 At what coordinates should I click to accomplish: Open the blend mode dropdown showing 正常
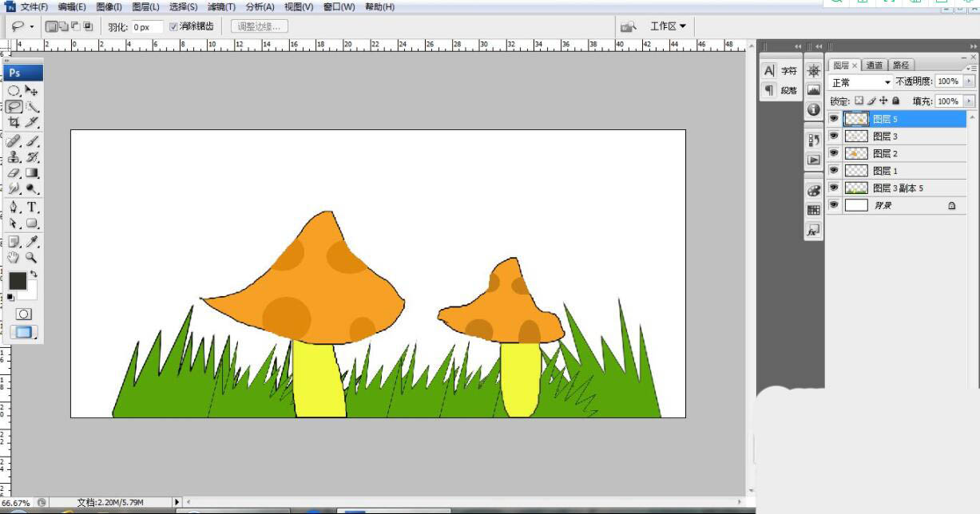tap(861, 82)
